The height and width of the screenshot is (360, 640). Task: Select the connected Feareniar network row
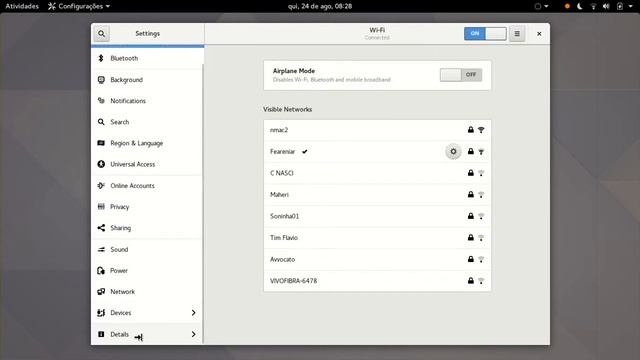pos(377,152)
